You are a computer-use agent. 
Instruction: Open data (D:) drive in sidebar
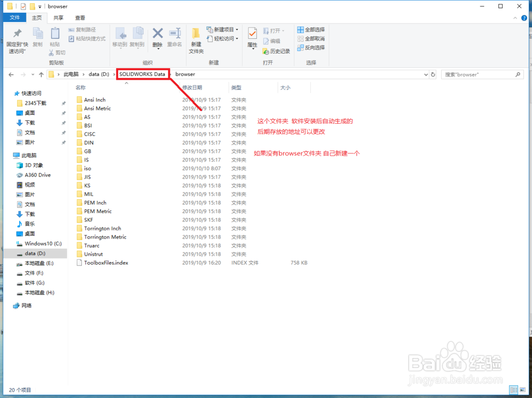35,253
